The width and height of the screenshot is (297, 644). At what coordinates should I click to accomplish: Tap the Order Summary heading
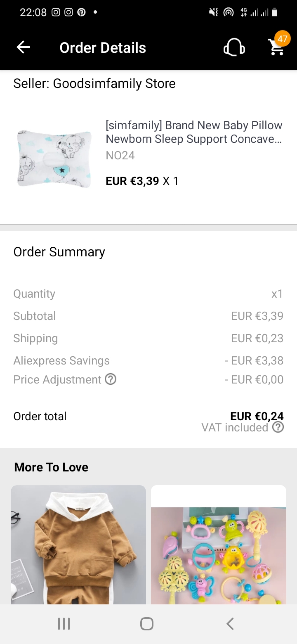tap(59, 252)
